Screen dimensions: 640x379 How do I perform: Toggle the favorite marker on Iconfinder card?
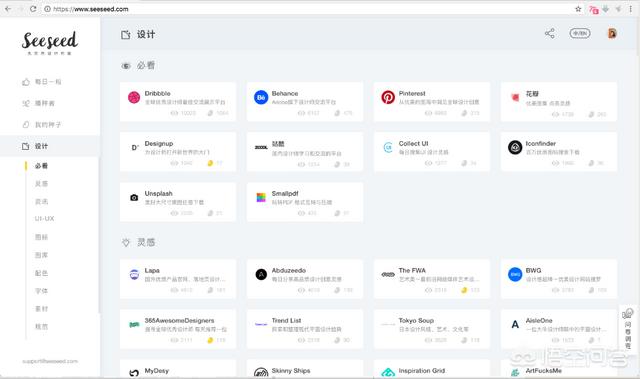[591, 163]
